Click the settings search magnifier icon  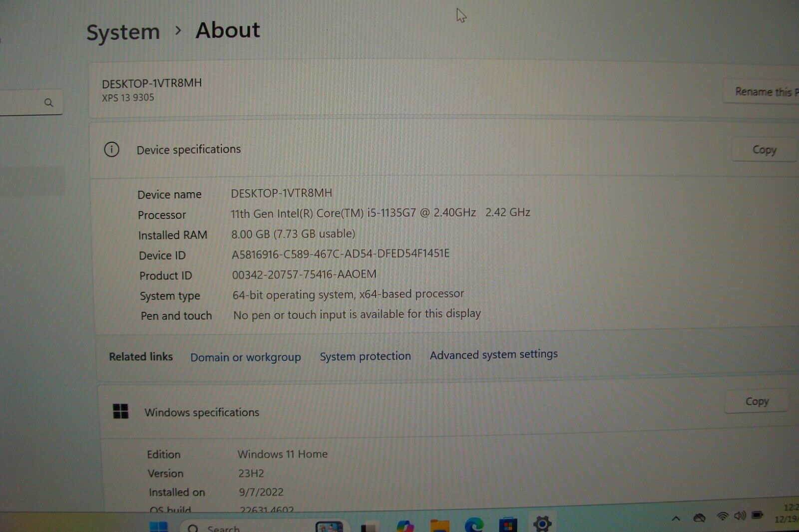48,102
